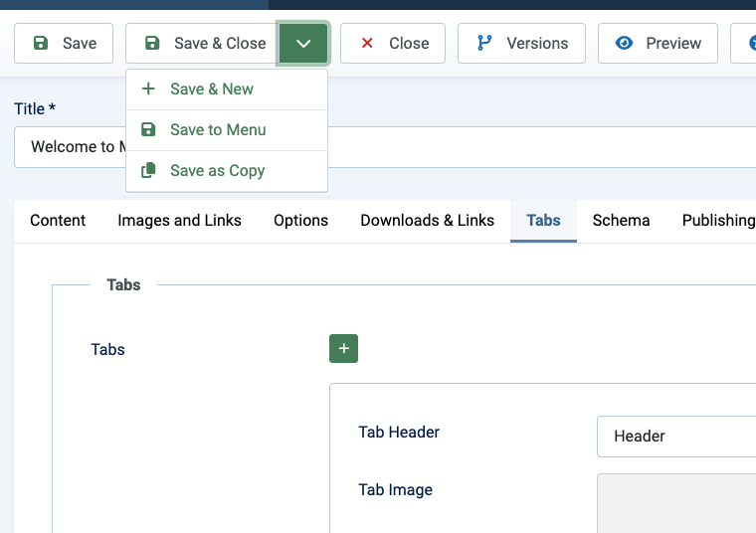Choose Save to Menu option
The height and width of the screenshot is (533, 756).
(217, 130)
